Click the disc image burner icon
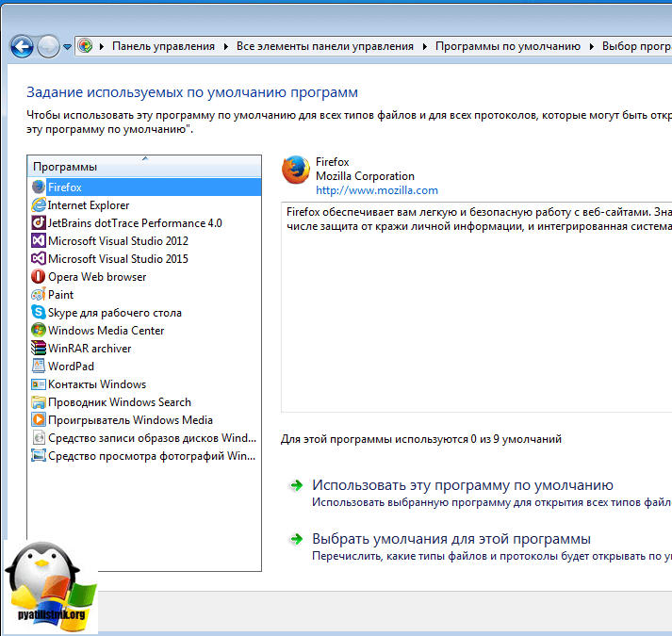 pyautogui.click(x=38, y=437)
